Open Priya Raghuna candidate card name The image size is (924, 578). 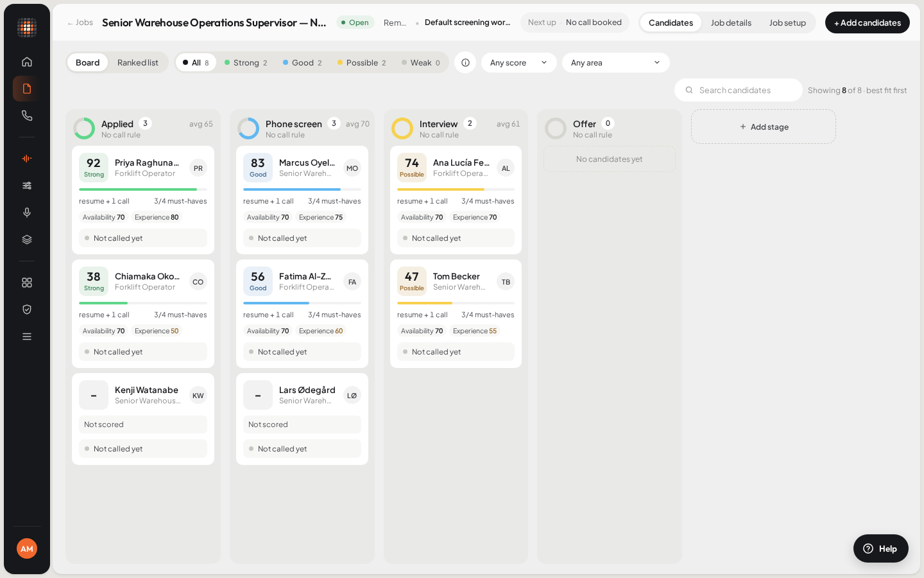pos(147,162)
